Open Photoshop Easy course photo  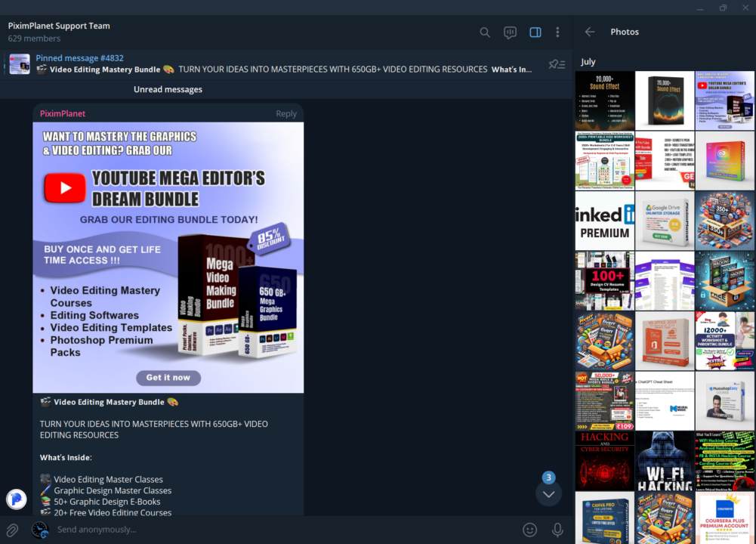[x=725, y=400]
